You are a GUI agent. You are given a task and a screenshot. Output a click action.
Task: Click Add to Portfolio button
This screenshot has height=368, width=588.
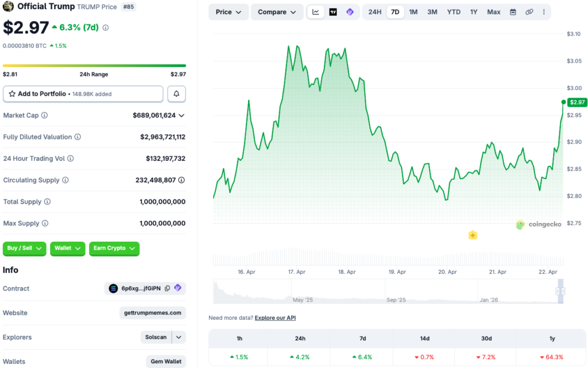83,94
